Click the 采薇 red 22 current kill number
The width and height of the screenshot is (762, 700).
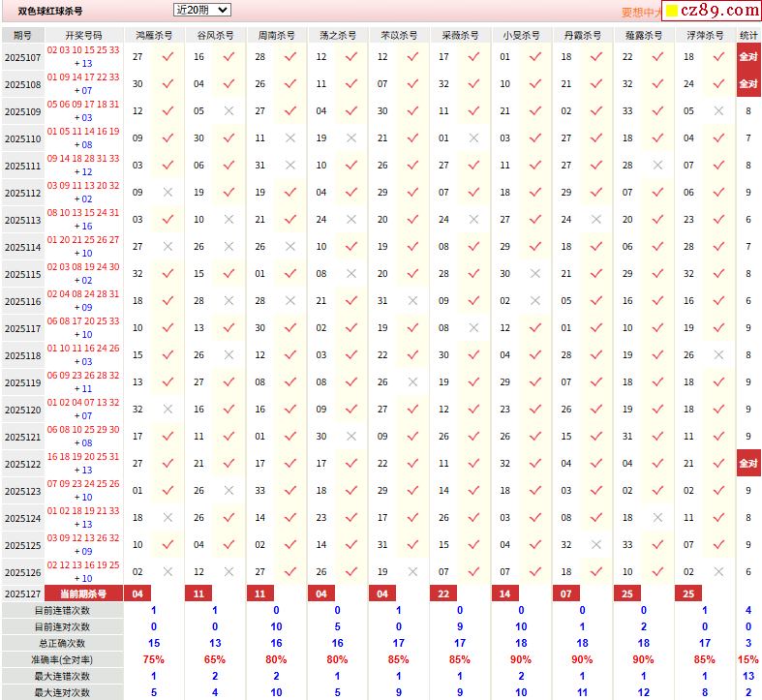[443, 593]
